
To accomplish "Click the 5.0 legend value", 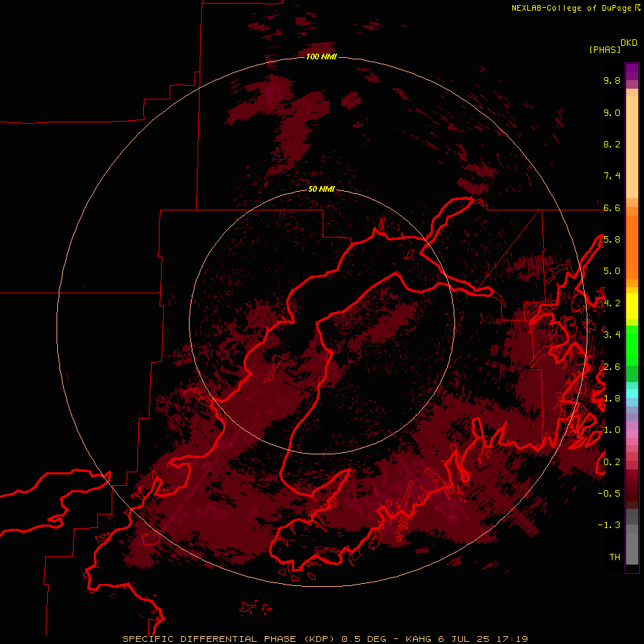I will pyautogui.click(x=612, y=271).
